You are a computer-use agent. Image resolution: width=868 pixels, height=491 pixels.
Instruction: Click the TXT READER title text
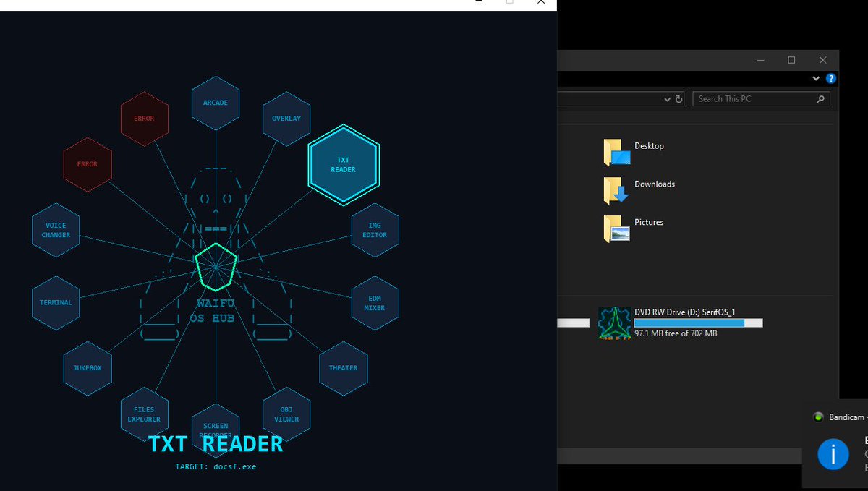(x=216, y=444)
